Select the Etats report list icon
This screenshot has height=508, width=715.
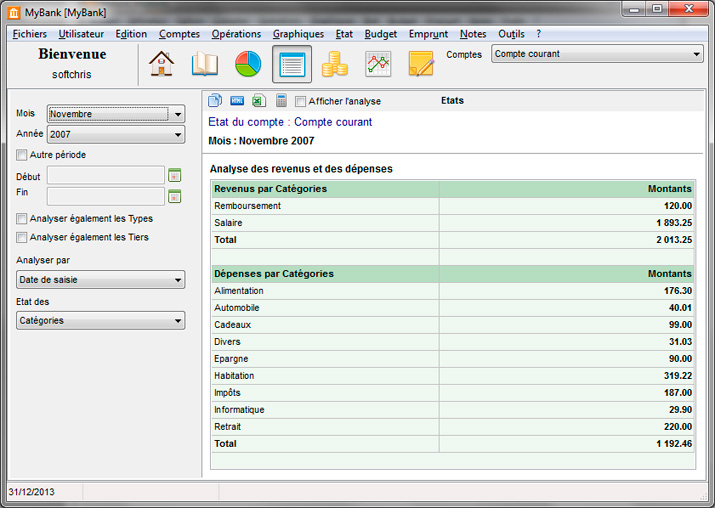pos(291,64)
